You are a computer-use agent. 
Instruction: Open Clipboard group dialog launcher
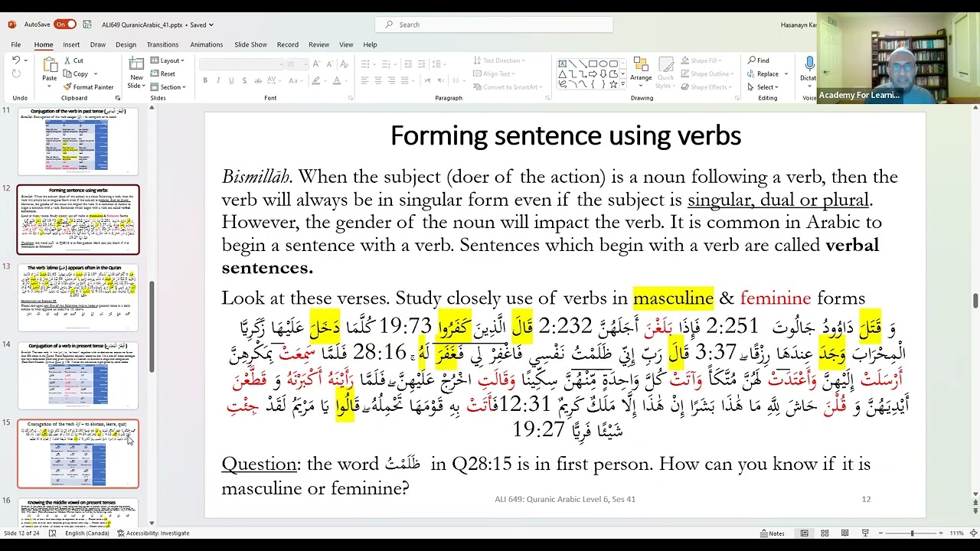click(x=118, y=98)
